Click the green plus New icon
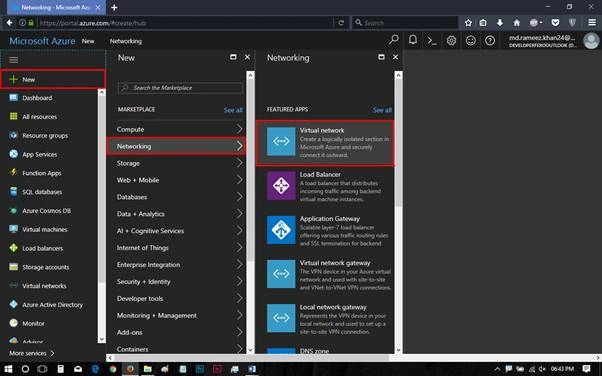 coord(13,80)
